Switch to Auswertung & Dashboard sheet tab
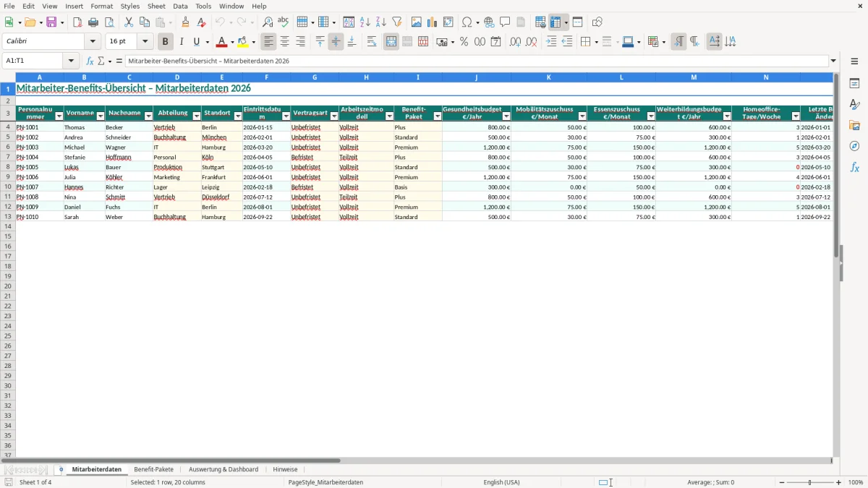868x488 pixels. coord(223,469)
